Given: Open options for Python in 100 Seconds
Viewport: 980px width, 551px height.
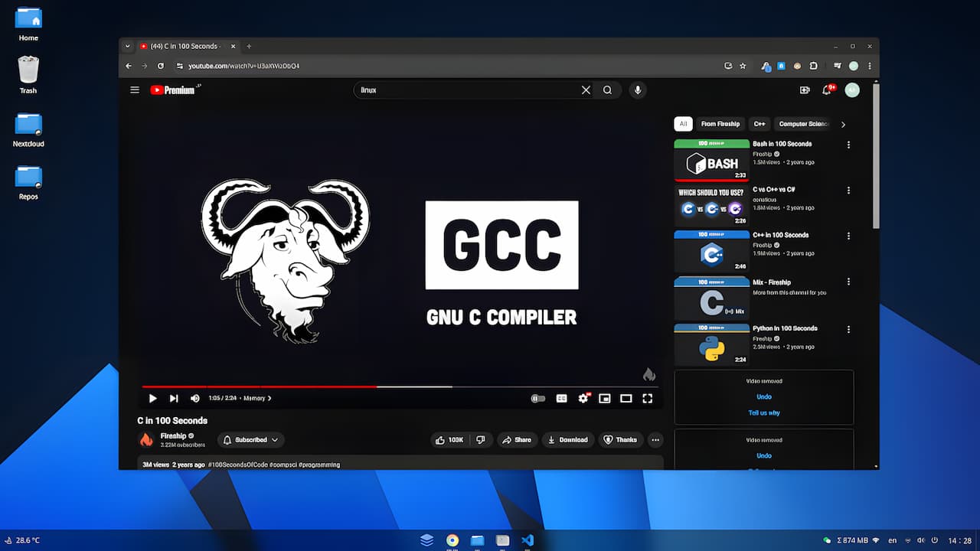Looking at the screenshot, I should click(x=848, y=329).
